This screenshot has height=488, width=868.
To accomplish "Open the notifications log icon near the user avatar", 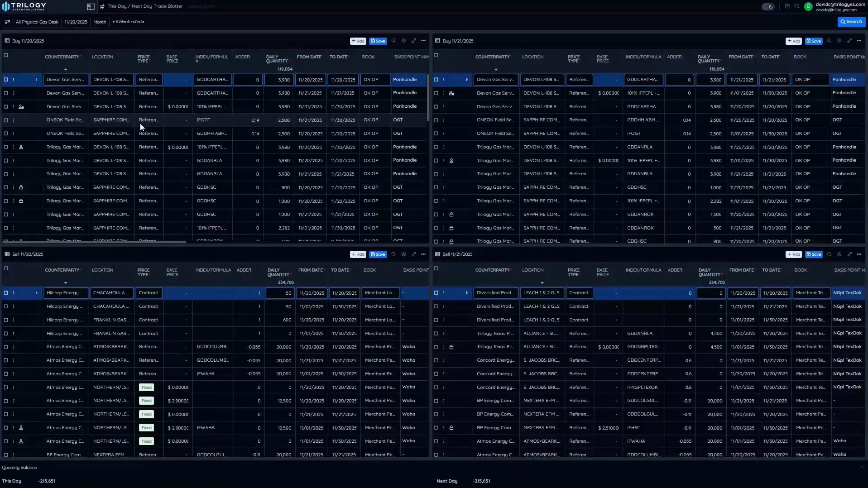I will (x=787, y=6).
